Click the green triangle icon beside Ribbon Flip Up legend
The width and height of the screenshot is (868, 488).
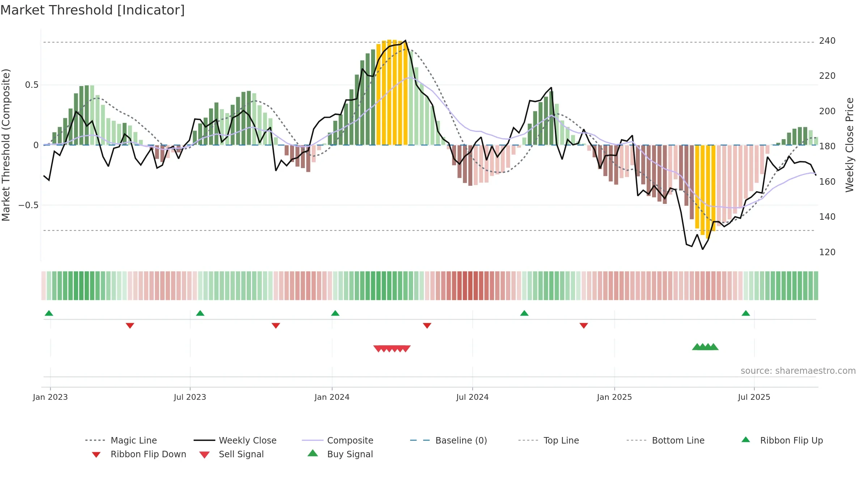click(746, 440)
